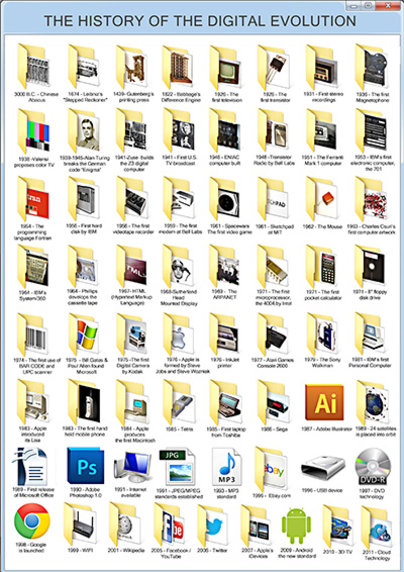Open Leibniz's Stepped Reckoner folder
This screenshot has width=404, height=572.
click(x=84, y=67)
